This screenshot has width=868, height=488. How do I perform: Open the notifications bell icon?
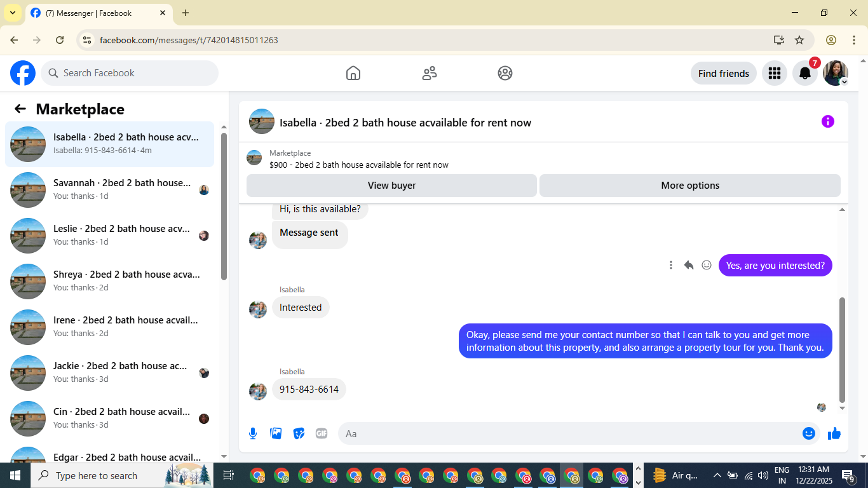(805, 73)
